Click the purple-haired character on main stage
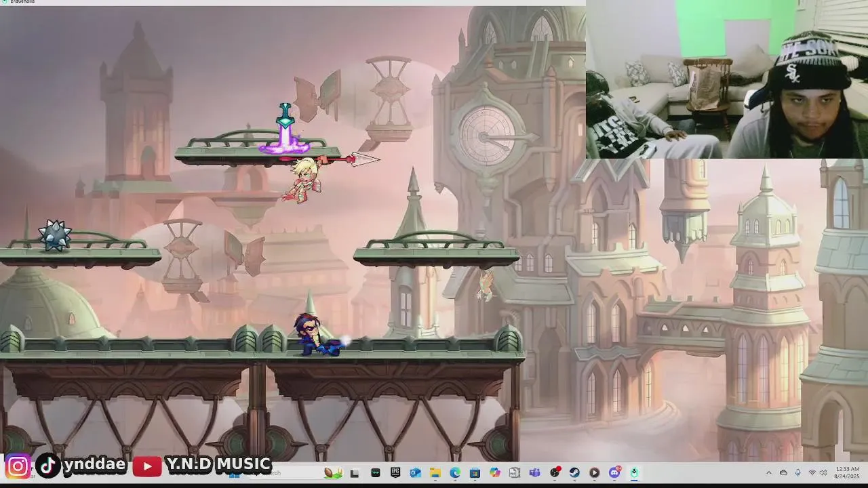This screenshot has width=868, height=488. point(316,335)
